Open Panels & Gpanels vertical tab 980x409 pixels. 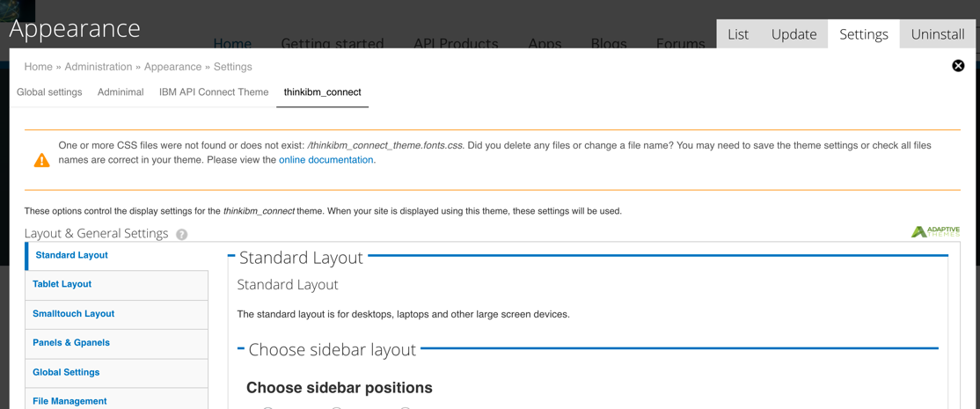click(117, 343)
